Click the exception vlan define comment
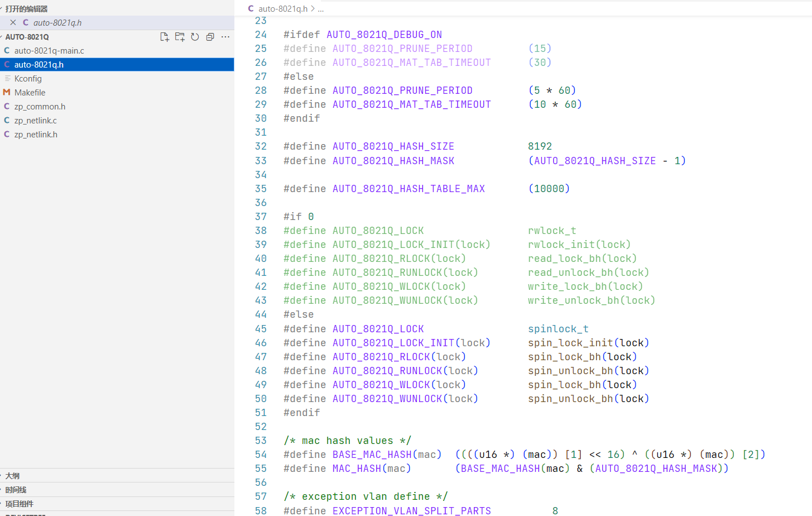This screenshot has height=516, width=812. [366, 496]
